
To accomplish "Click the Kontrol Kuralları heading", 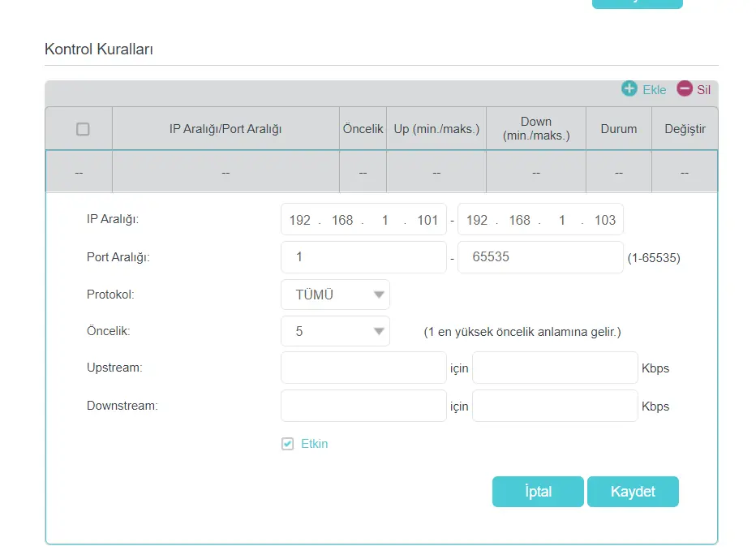I will tap(99, 49).
